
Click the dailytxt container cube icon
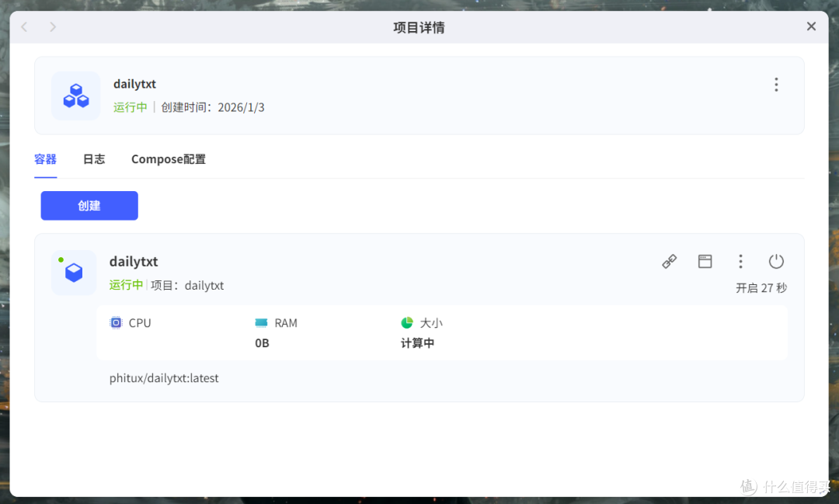pyautogui.click(x=74, y=273)
